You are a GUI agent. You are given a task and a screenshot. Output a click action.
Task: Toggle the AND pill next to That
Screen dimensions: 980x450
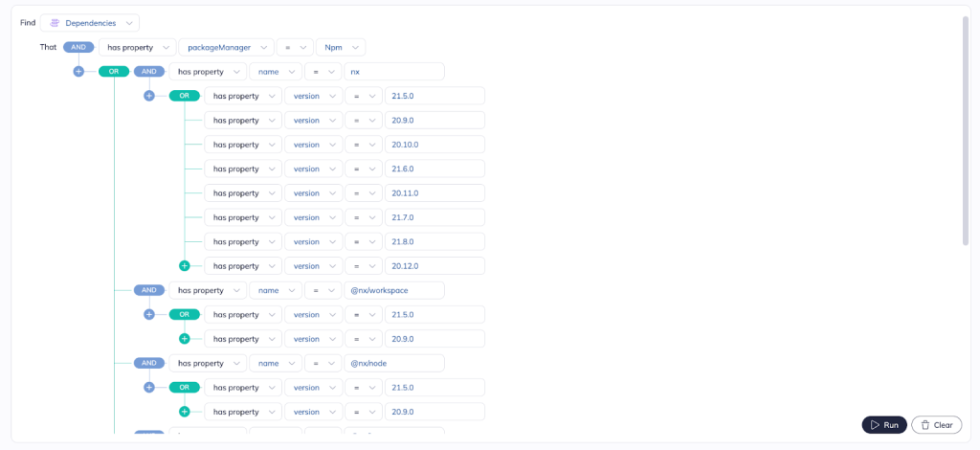(78, 47)
